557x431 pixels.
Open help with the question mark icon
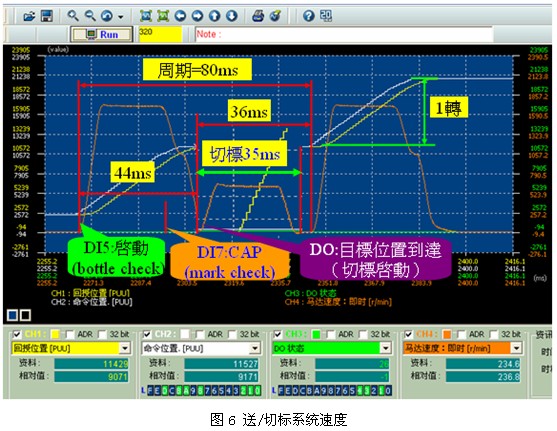pyautogui.click(x=309, y=16)
